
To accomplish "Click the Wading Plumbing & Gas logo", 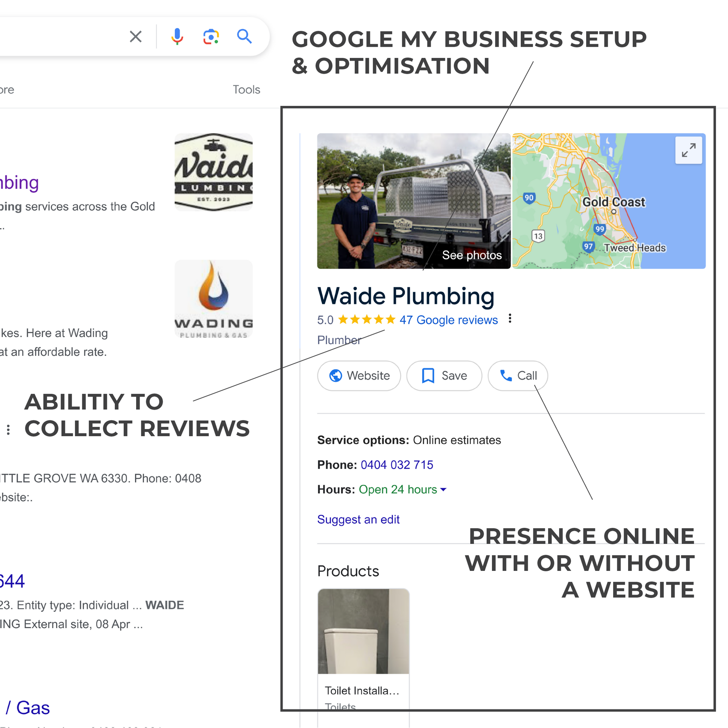I will click(214, 299).
